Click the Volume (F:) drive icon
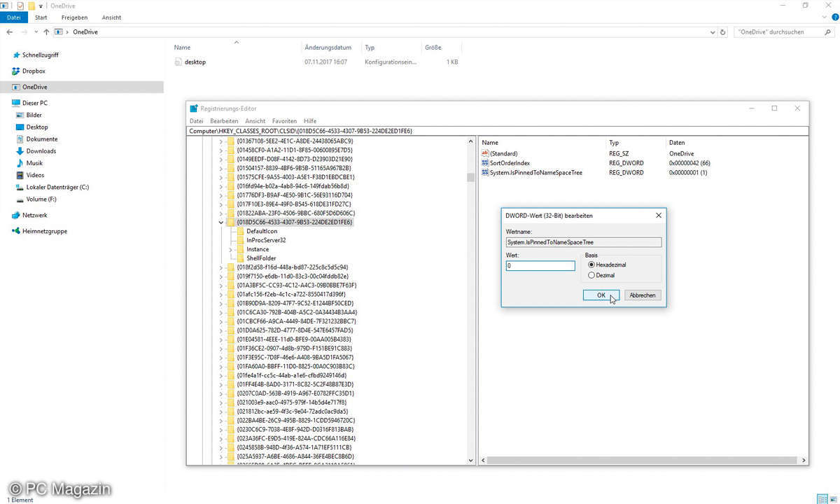This screenshot has width=840, height=504. (x=20, y=199)
